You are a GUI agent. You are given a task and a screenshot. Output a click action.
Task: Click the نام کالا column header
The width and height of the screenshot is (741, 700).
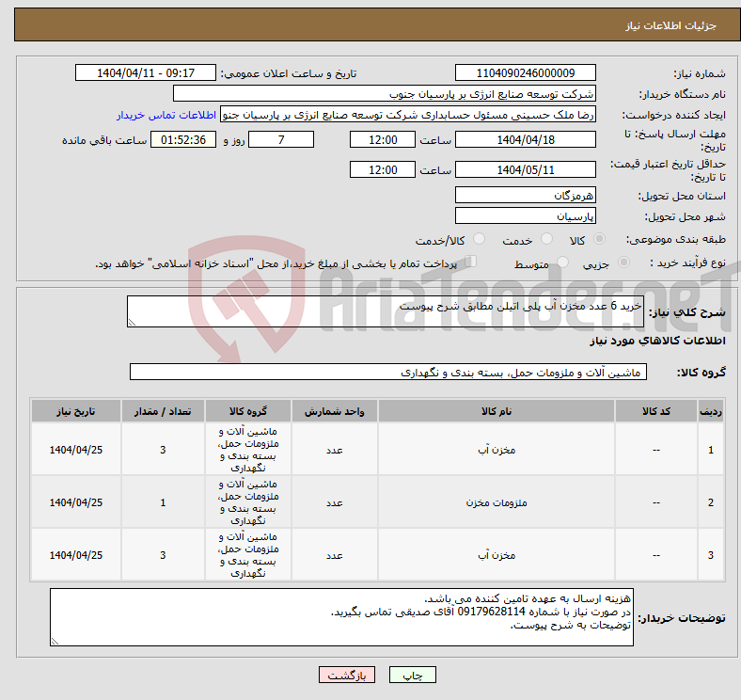click(497, 411)
